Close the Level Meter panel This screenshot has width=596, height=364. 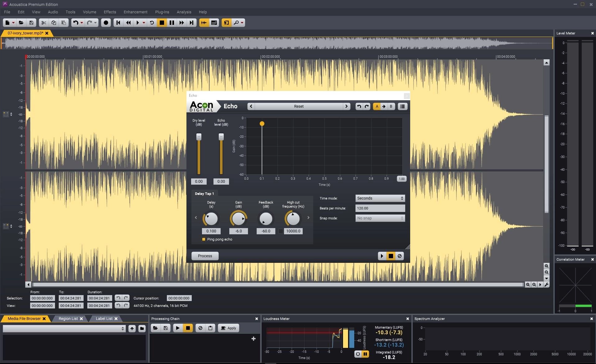[592, 33]
